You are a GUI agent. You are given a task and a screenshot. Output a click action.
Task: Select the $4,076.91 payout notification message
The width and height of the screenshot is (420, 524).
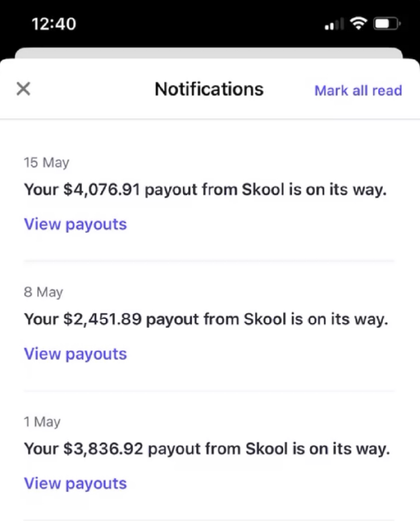pyautogui.click(x=205, y=190)
